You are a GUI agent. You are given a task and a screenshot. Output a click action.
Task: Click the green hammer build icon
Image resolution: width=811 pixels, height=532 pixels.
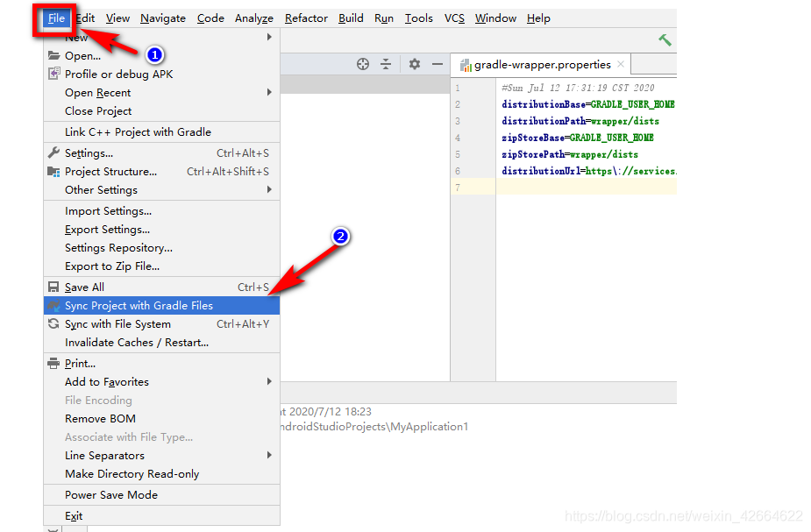pyautogui.click(x=665, y=39)
